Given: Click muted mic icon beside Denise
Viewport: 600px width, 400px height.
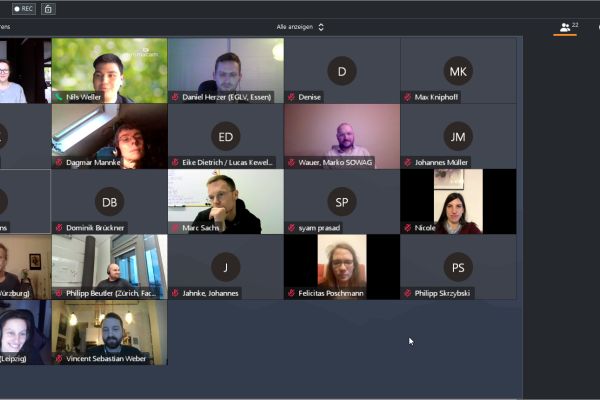Looking at the screenshot, I should pyautogui.click(x=291, y=98).
